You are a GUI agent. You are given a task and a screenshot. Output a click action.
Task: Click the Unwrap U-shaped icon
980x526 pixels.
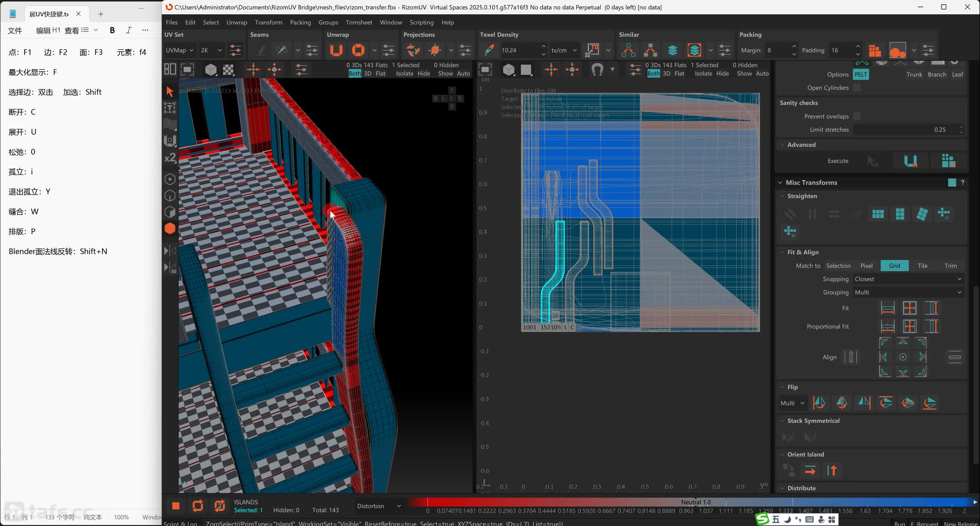point(336,50)
